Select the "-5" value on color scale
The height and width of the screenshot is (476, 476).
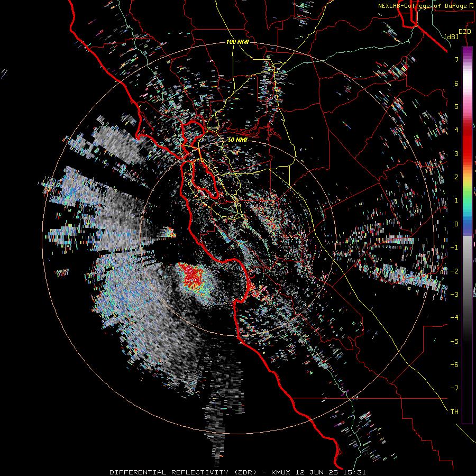click(x=454, y=342)
